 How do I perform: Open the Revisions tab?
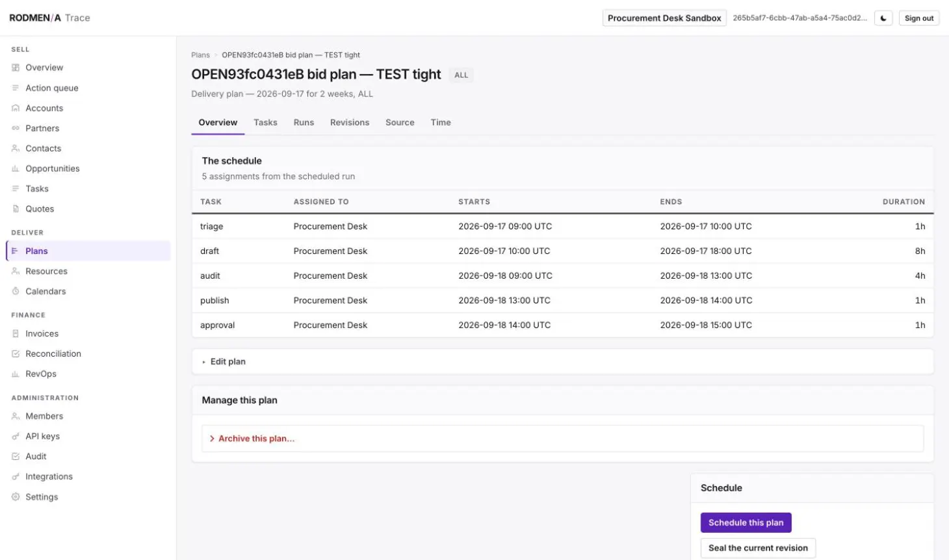coord(350,122)
